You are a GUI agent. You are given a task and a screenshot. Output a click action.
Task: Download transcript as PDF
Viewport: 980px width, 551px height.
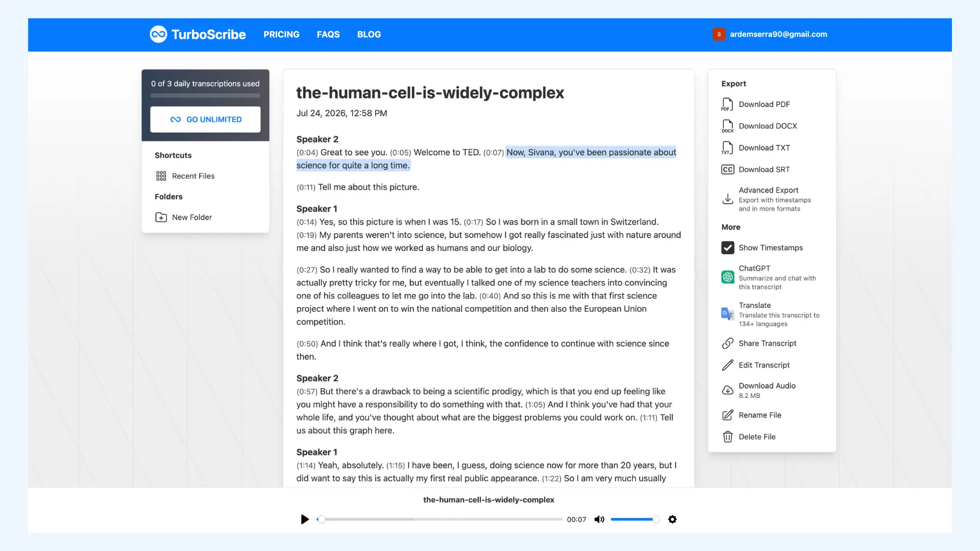coord(764,104)
